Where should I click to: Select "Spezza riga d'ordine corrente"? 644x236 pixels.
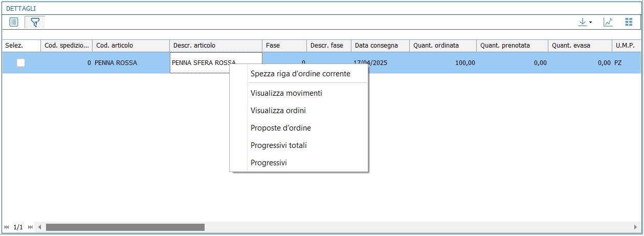click(300, 74)
